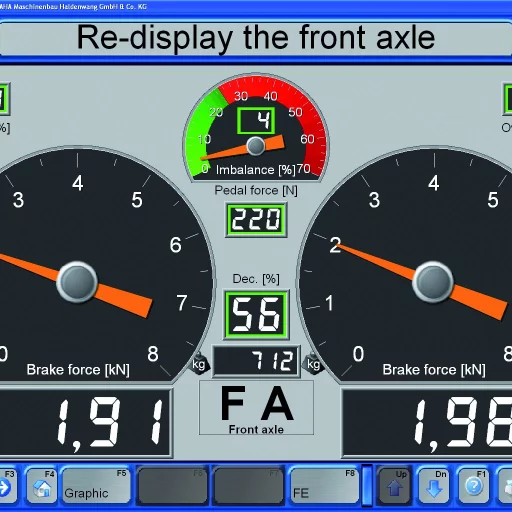Click the FE button labeled F8
Screen dimensions: 512x512
pos(324,485)
